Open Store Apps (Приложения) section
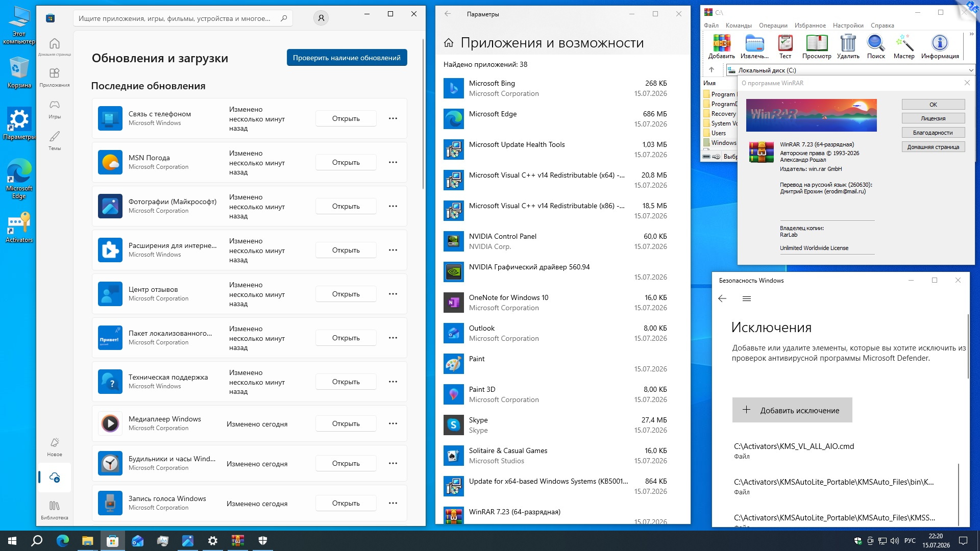980x551 pixels. tap(55, 77)
